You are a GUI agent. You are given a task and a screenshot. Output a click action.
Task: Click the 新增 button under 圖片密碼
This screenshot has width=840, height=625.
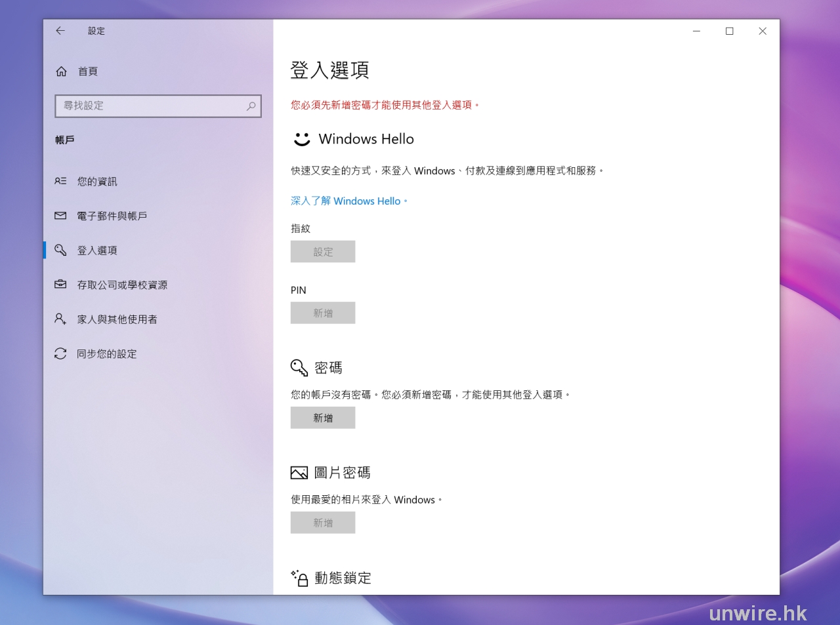[x=323, y=523]
